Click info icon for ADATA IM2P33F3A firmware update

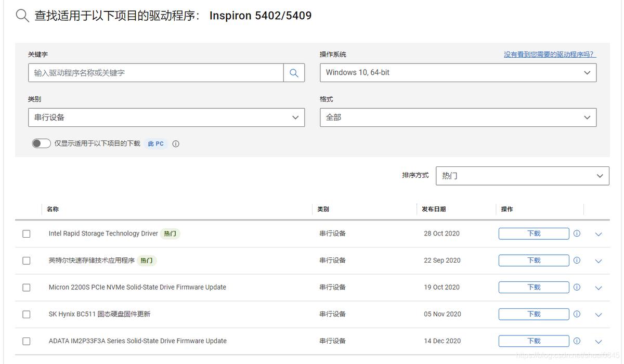pos(577,341)
